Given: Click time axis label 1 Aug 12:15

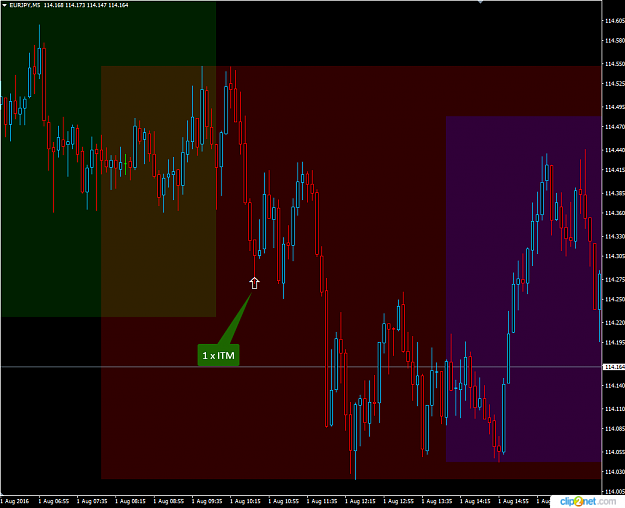Looking at the screenshot, I should coord(360,501).
